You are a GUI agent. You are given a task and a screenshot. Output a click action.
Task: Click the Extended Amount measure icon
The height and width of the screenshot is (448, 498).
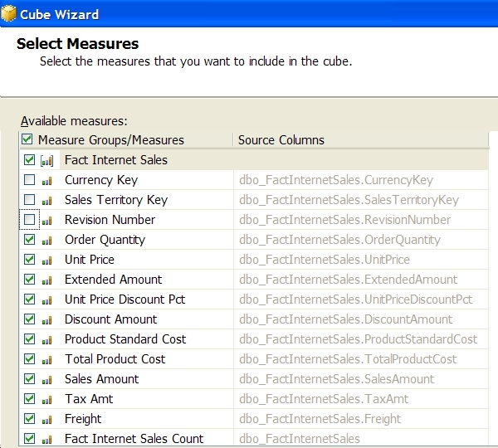pos(46,280)
